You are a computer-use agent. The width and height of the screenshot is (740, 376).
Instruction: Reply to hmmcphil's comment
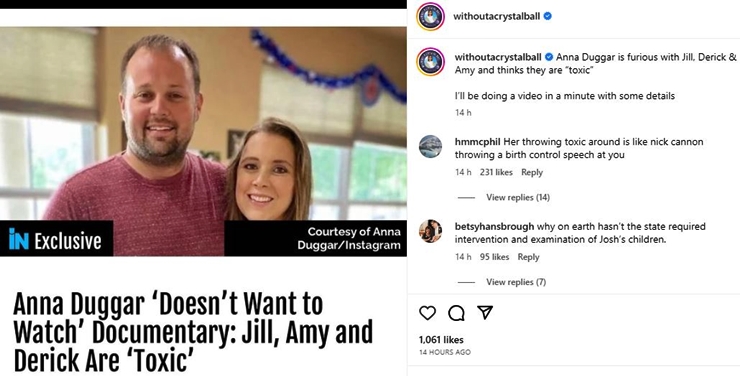[x=532, y=172]
